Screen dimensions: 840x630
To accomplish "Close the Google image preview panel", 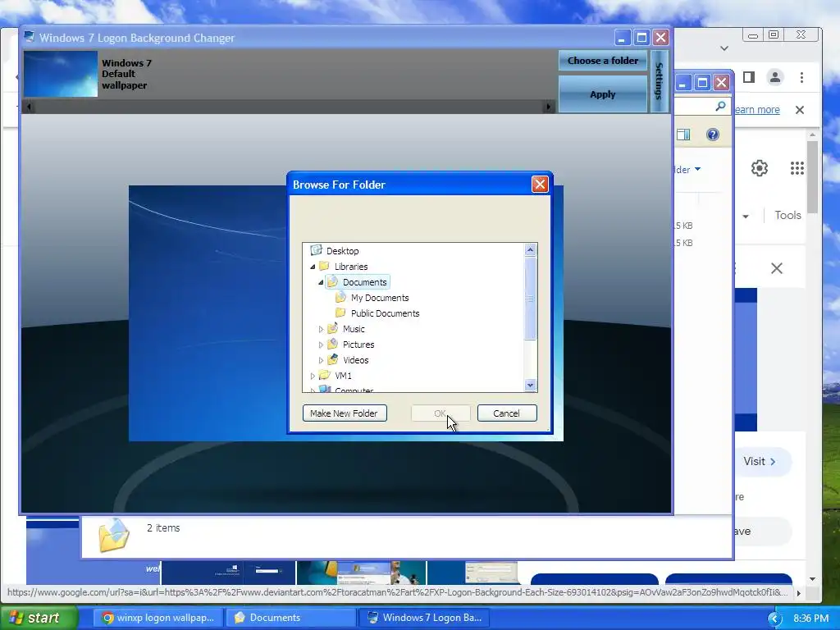I will (776, 268).
